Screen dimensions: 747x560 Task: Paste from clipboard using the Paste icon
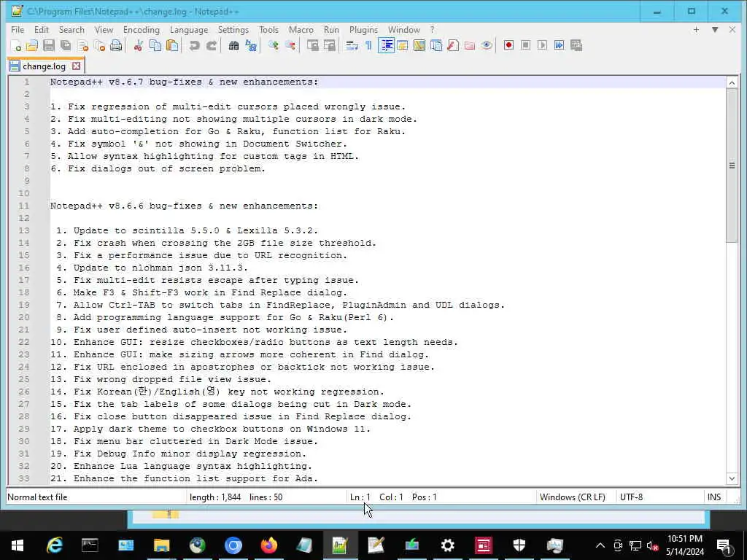coord(172,46)
